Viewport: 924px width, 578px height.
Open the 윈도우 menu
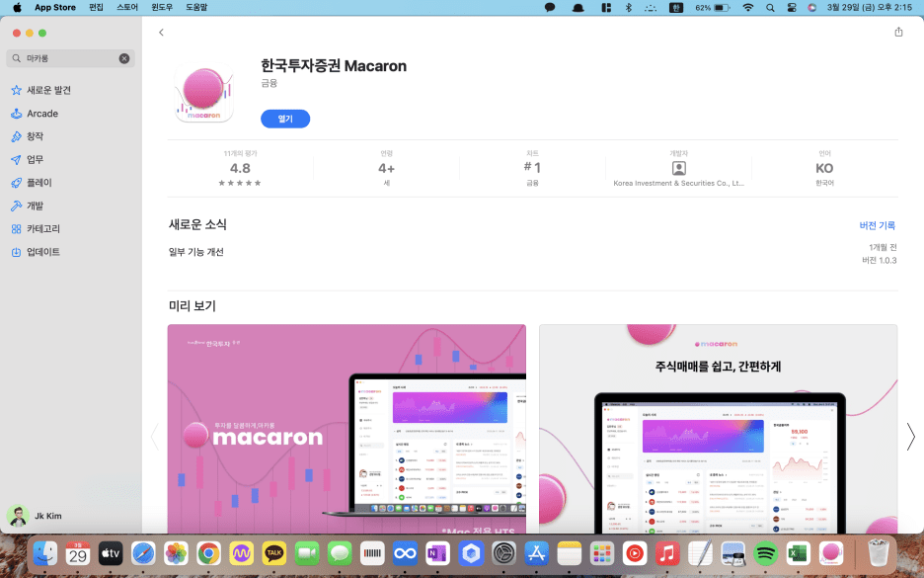(162, 8)
